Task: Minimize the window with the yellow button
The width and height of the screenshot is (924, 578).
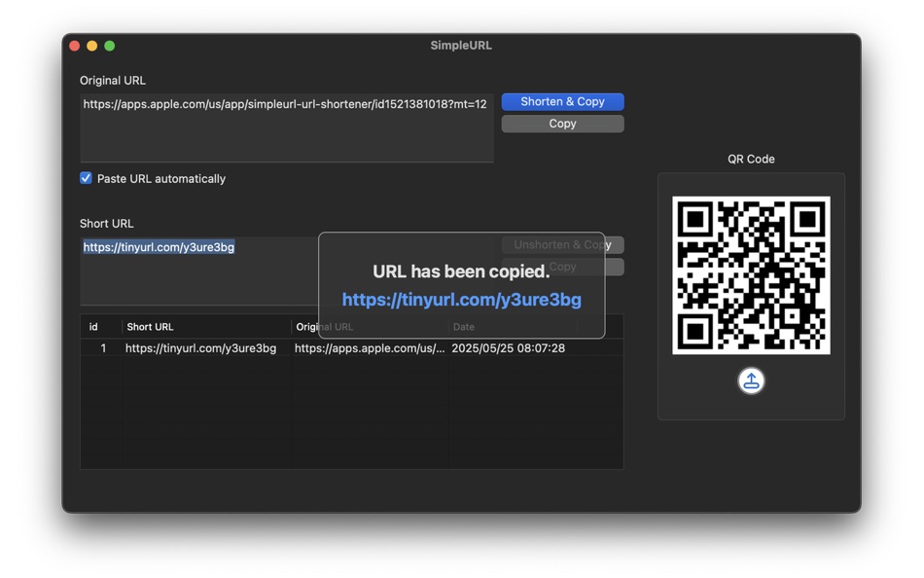Action: [x=92, y=46]
